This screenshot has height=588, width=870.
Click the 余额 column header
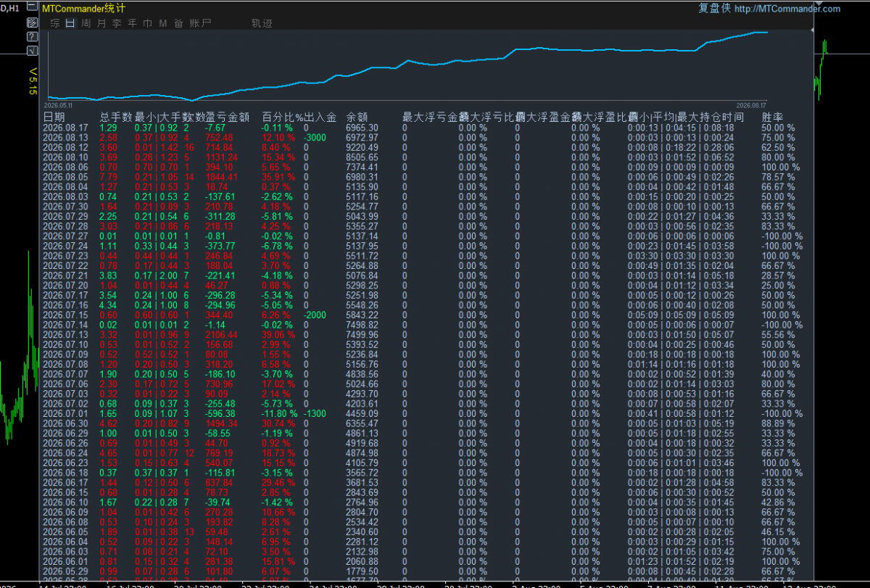pyautogui.click(x=357, y=117)
